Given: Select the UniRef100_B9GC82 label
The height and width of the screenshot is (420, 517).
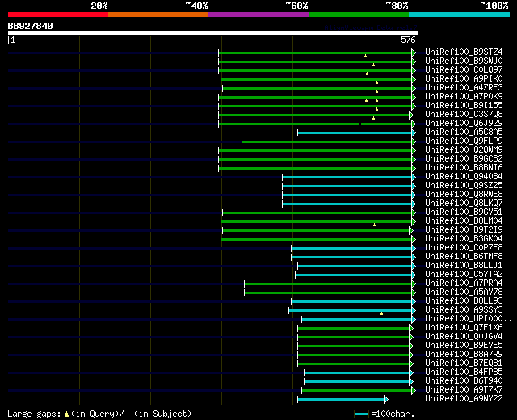Looking at the screenshot, I should click(464, 159).
